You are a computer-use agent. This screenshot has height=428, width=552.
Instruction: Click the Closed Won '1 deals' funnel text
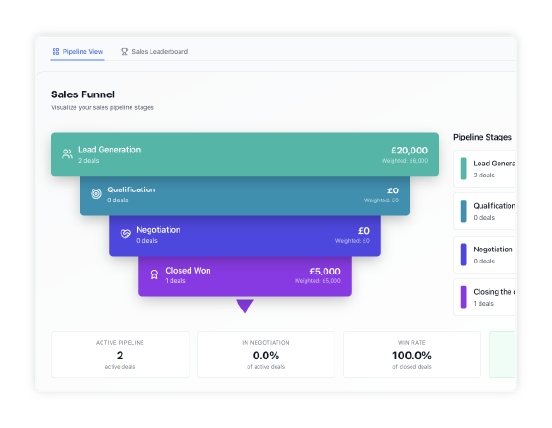[x=175, y=281]
